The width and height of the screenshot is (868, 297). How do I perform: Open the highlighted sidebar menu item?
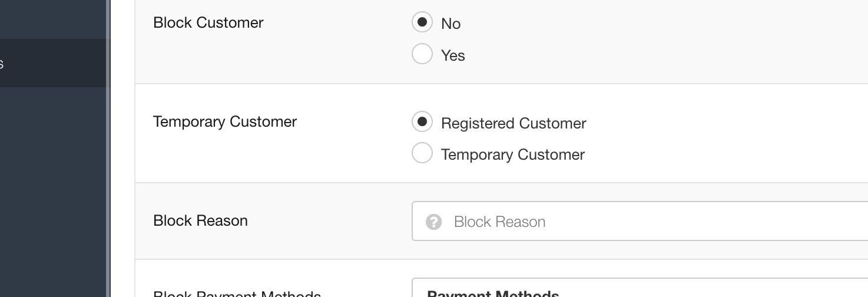[x=54, y=63]
